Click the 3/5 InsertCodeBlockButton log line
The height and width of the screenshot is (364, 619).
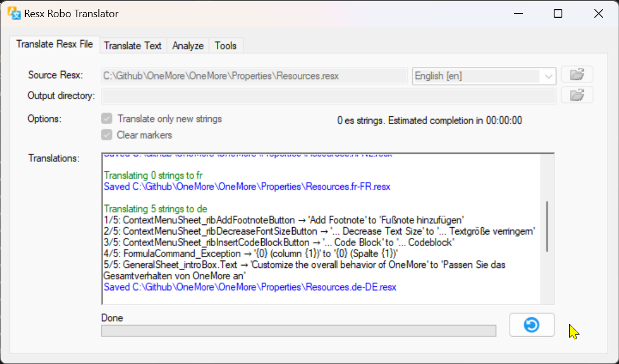point(279,242)
